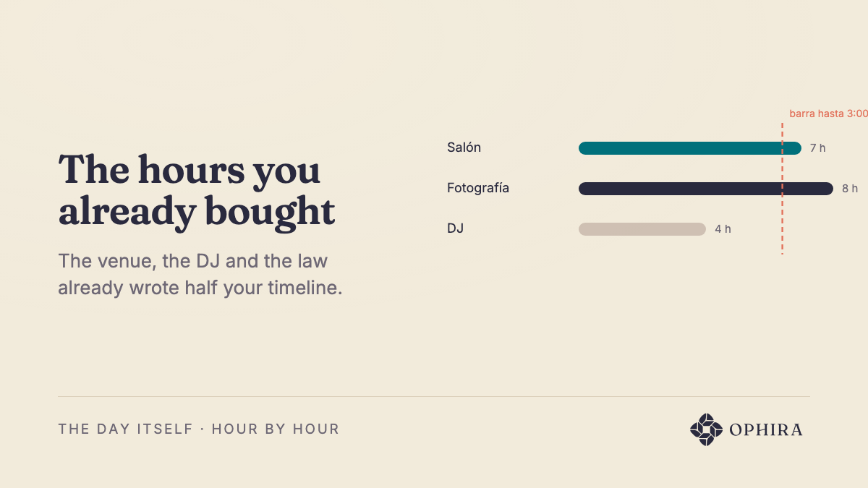The image size is (868, 488).
Task: Click the footer 'THE DAY ITSELF · HOUR BY HOUR'
Action: 199,429
